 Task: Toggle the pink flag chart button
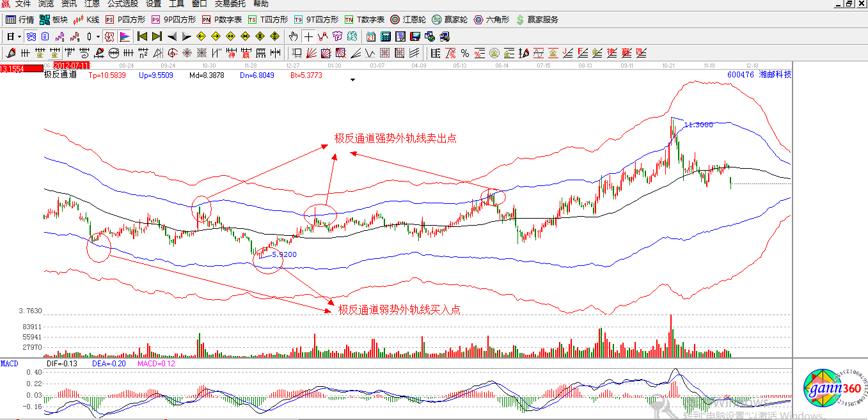click(x=125, y=36)
